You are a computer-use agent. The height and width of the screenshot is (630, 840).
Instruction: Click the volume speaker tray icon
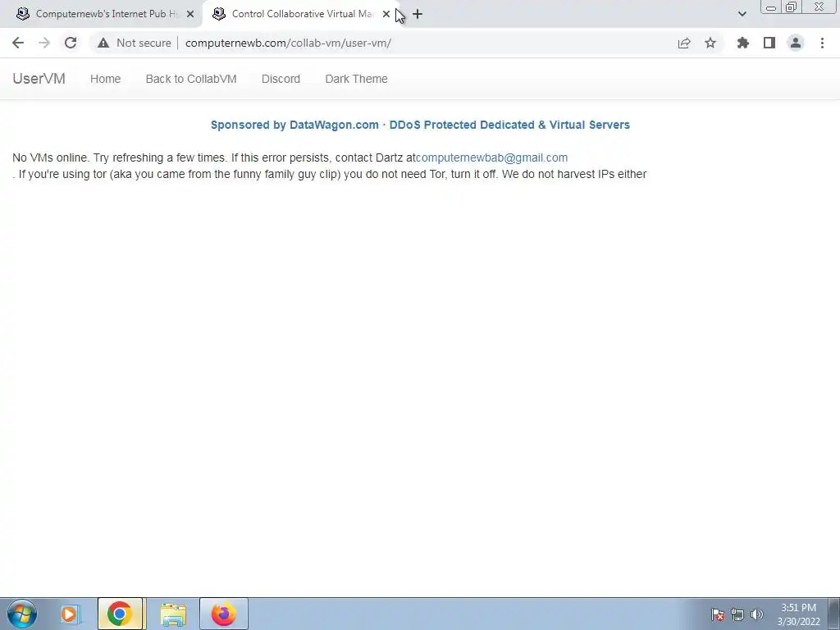click(756, 614)
